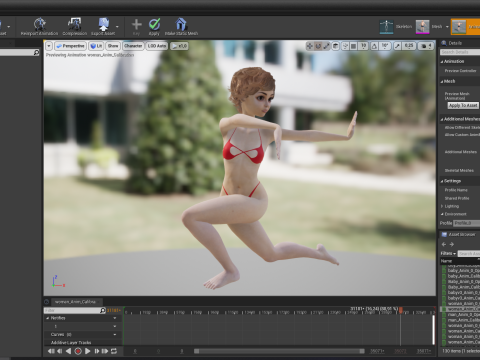Step to the next frame
This screenshot has width=480, height=360.
[97, 351]
